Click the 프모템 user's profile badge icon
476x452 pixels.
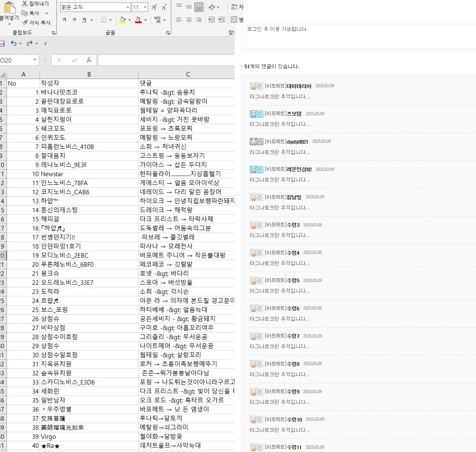click(256, 114)
